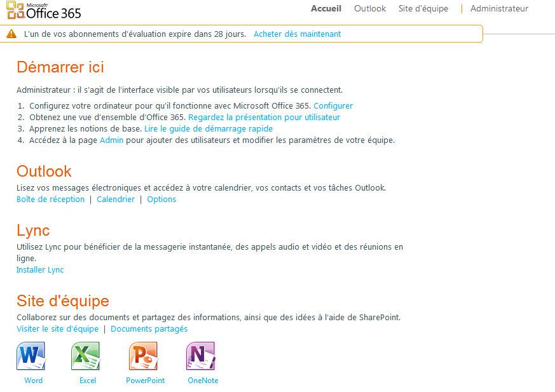Click Visiter le site d'équipe
The width and height of the screenshot is (555, 392).
tap(57, 328)
